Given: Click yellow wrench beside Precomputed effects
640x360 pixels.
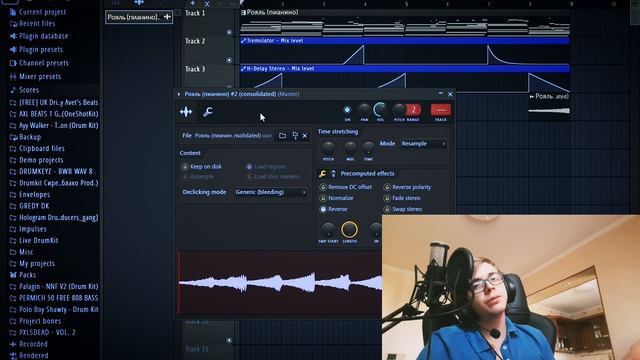Looking at the screenshot, I should tap(322, 174).
